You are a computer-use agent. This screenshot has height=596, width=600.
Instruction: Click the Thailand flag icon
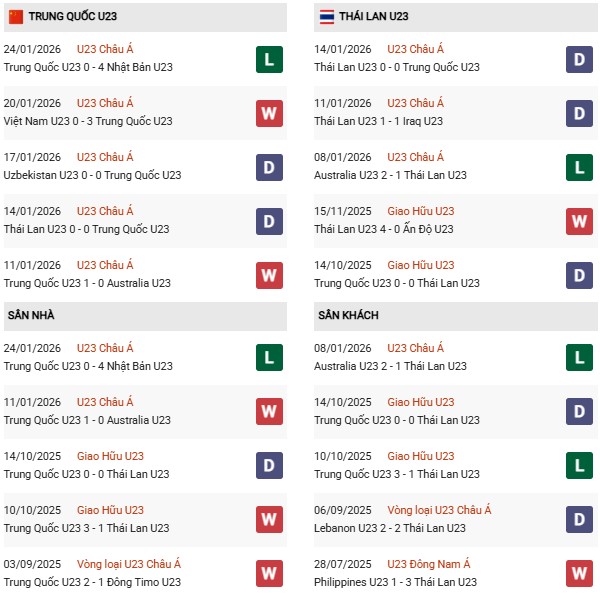click(x=326, y=16)
